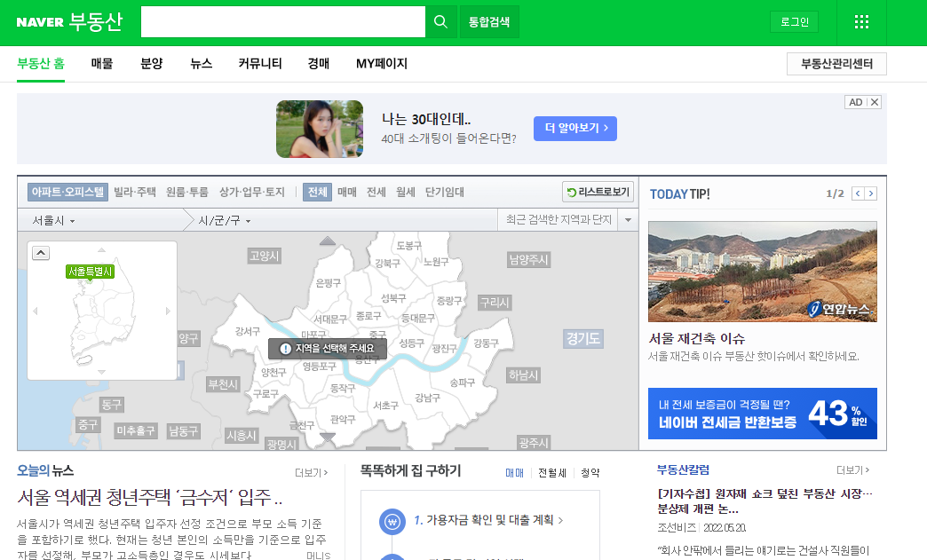Pan mini map right arrow

[168, 311]
